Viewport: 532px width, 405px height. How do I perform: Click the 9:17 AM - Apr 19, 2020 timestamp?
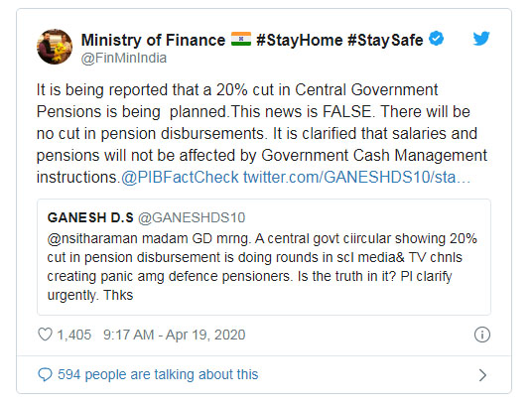[x=175, y=335]
